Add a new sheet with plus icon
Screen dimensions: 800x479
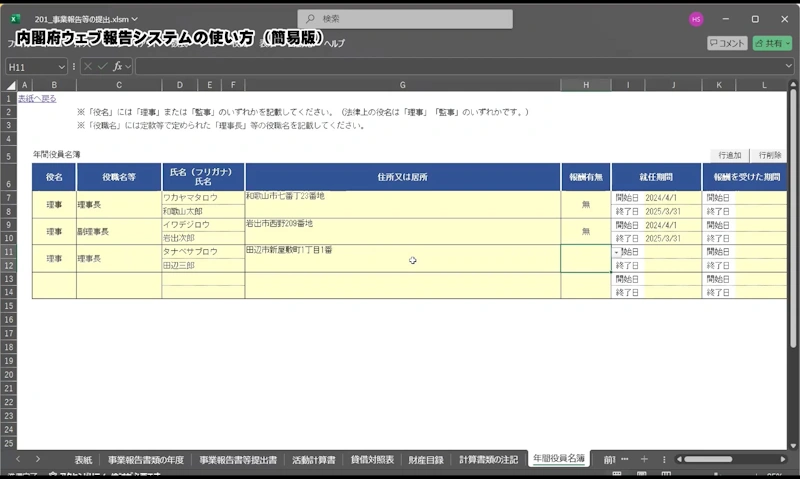click(x=644, y=459)
